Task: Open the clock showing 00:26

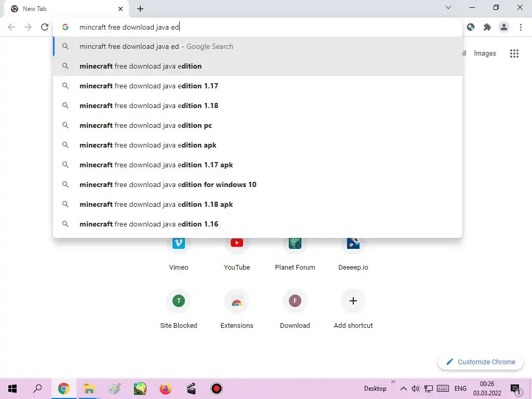Action: pos(487,389)
